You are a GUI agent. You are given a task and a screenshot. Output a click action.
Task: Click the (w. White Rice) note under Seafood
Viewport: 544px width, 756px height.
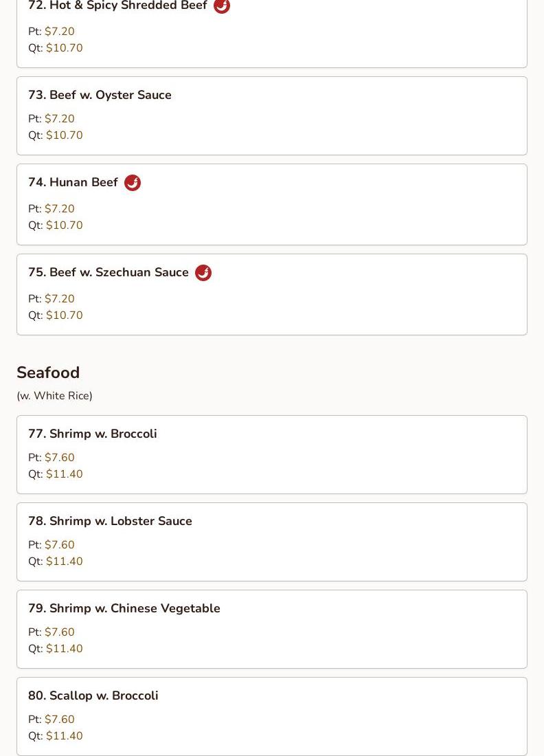click(54, 396)
